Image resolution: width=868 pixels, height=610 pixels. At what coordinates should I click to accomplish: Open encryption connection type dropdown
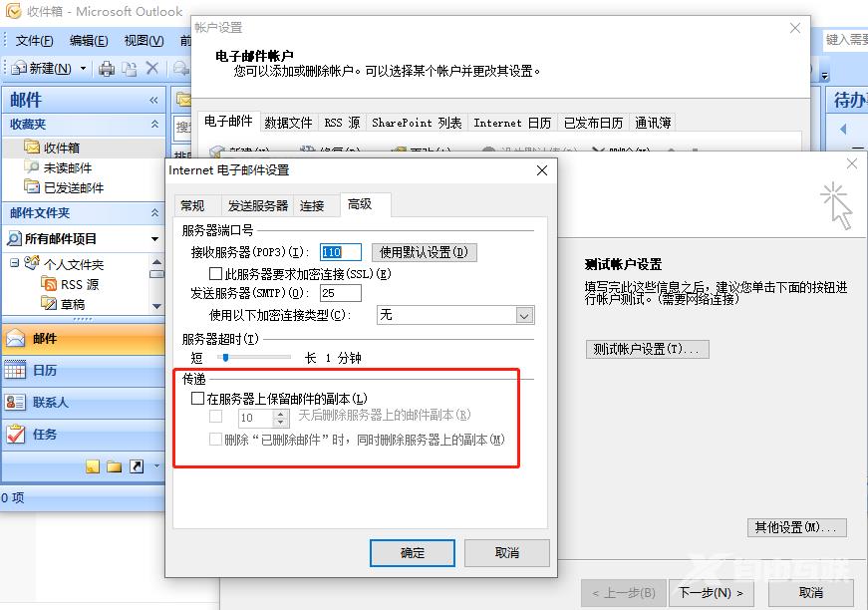[524, 316]
